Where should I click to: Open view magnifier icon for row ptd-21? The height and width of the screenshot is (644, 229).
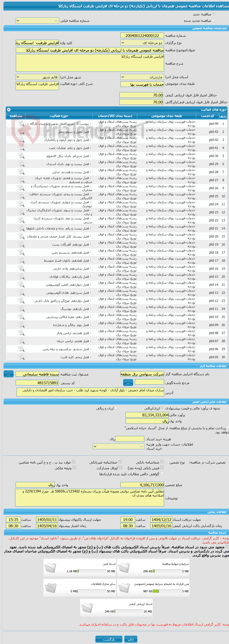(21, 228)
